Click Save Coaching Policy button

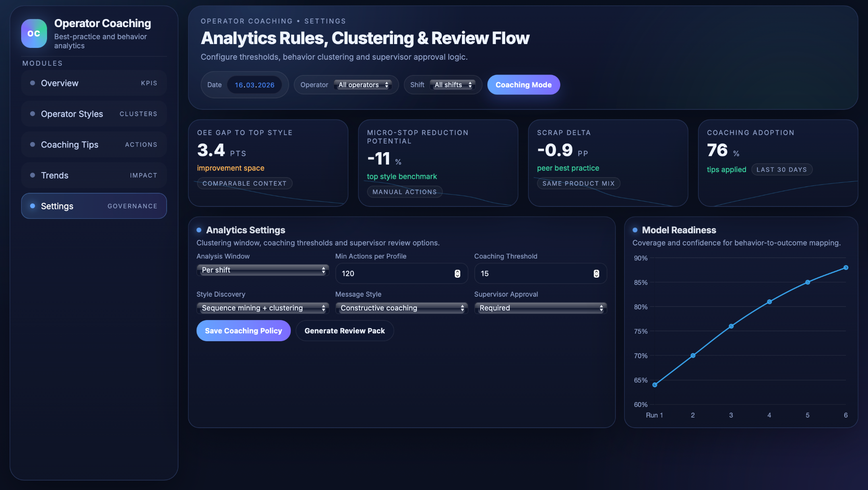click(x=243, y=331)
